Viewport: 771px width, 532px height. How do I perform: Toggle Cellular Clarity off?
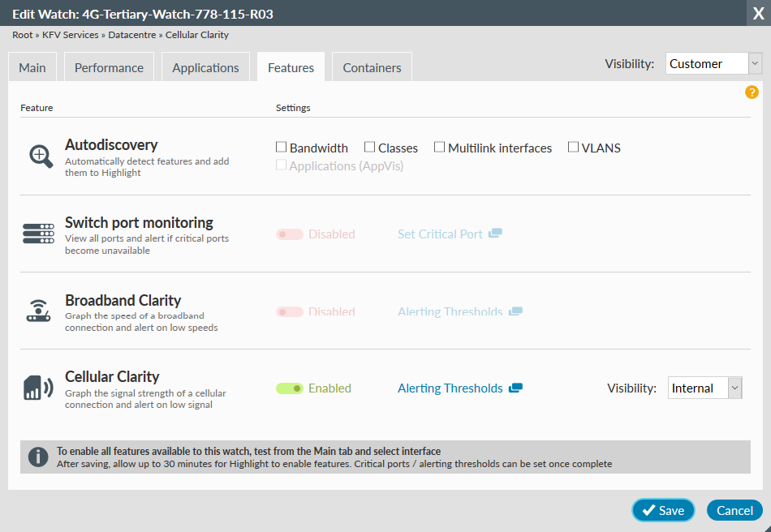[290, 388]
